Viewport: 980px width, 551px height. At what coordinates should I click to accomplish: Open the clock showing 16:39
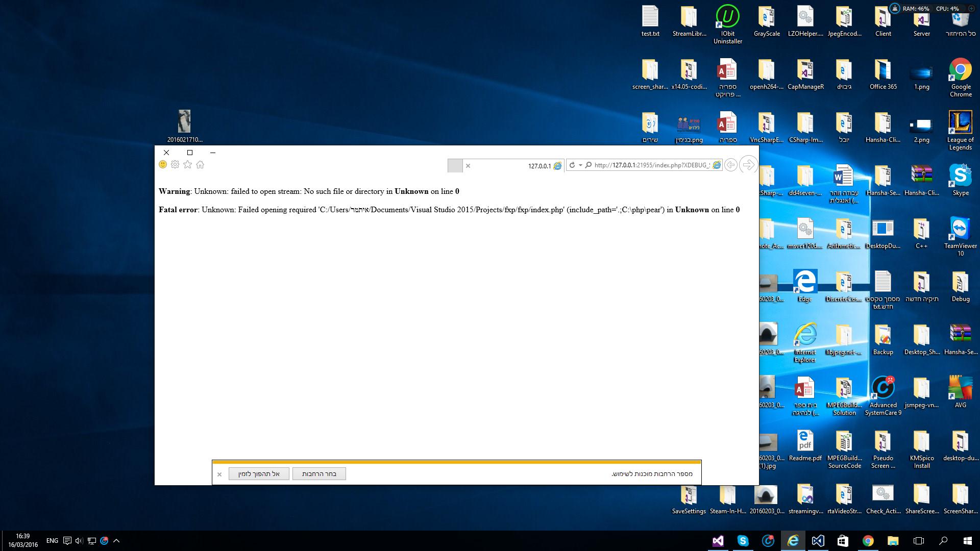(23, 540)
